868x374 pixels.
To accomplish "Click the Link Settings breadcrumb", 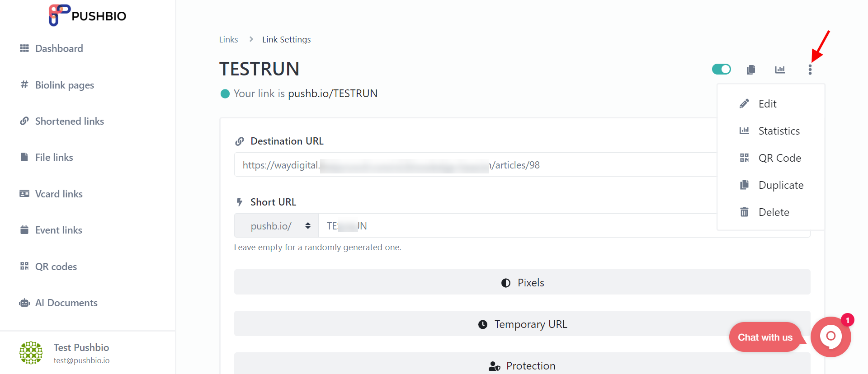I will pyautogui.click(x=287, y=39).
